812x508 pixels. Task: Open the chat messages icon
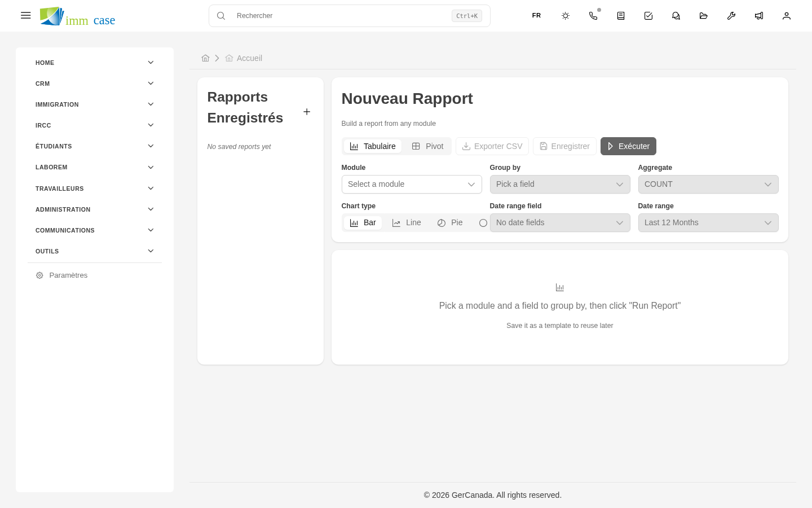(x=676, y=16)
